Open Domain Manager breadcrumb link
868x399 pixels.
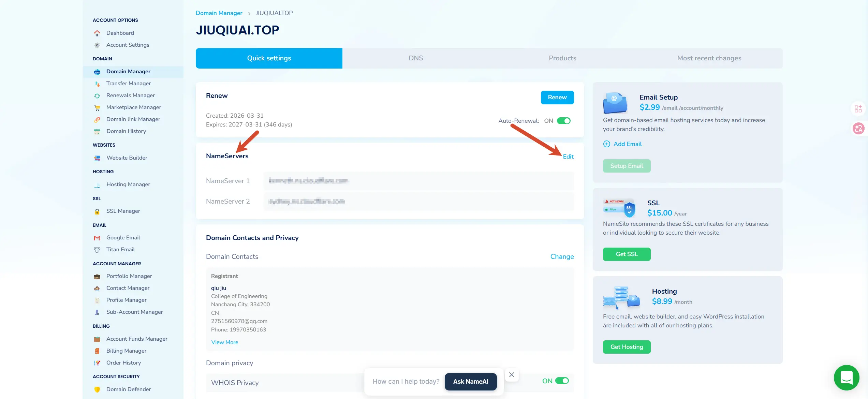[x=219, y=13]
